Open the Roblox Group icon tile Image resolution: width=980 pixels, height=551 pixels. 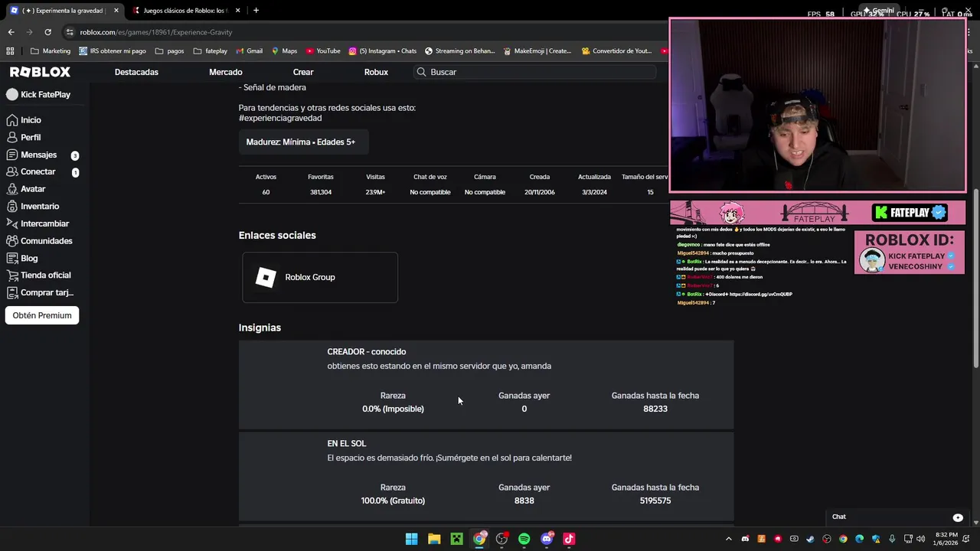[266, 277]
